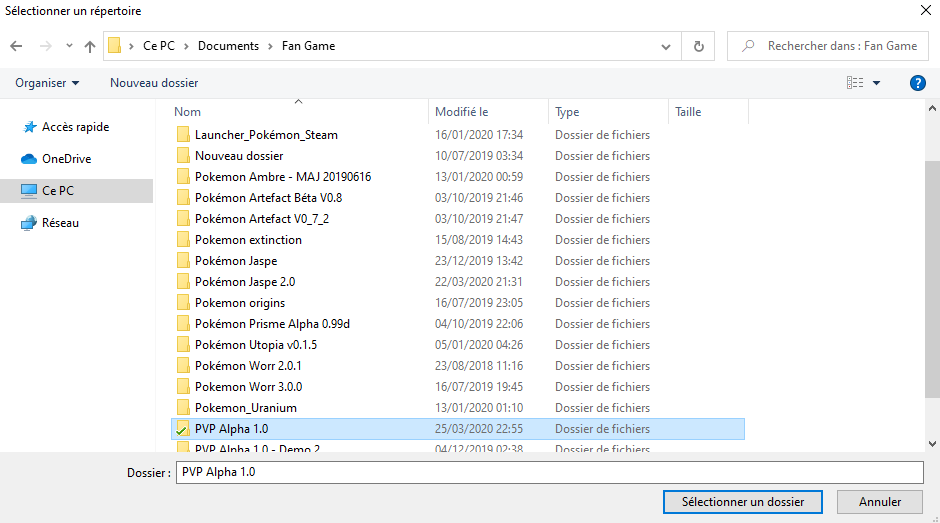Image resolution: width=940 pixels, height=523 pixels.
Task: Create a Nouveau dossier
Action: [154, 83]
